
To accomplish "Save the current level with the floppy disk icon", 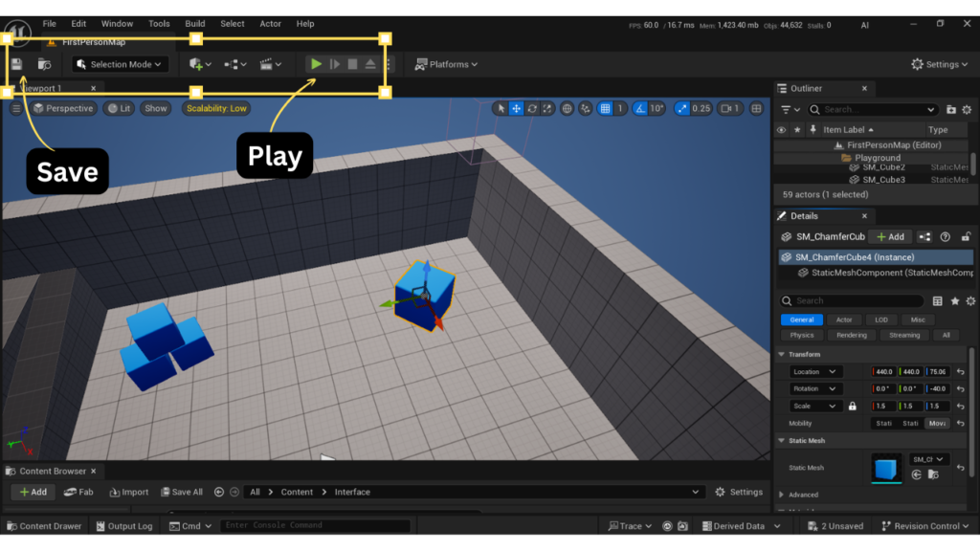I will point(17,64).
